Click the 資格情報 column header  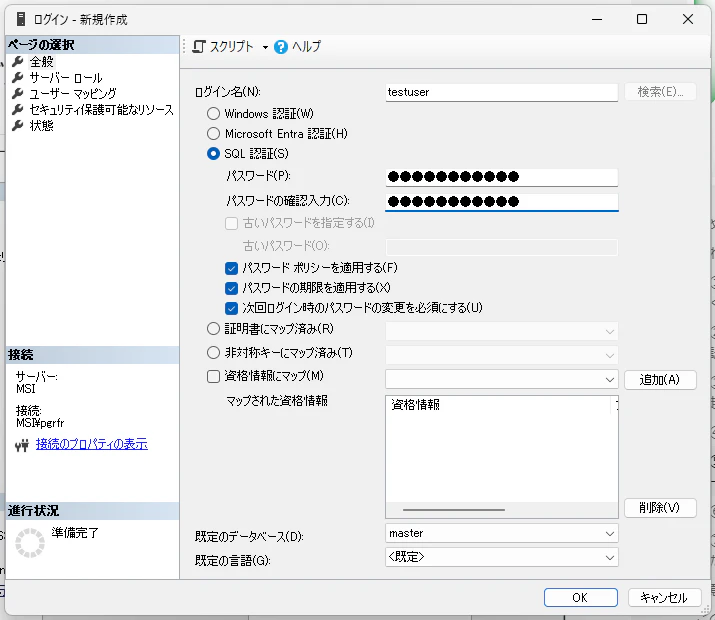498,405
